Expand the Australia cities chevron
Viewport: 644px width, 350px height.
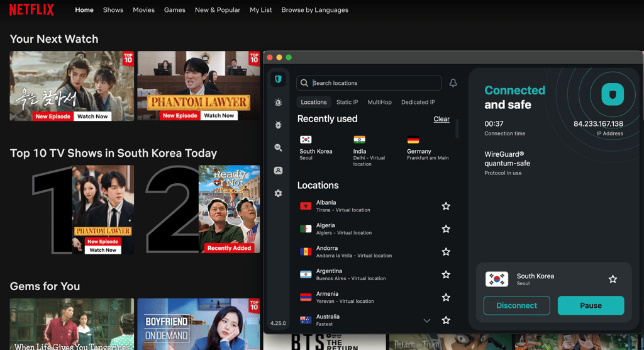427,320
